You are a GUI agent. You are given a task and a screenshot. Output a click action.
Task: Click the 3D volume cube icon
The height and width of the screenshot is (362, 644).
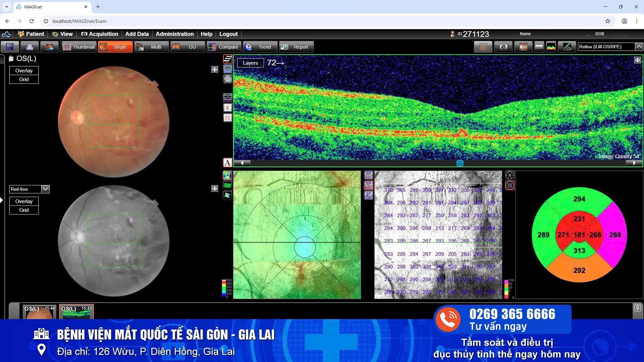[228, 69]
